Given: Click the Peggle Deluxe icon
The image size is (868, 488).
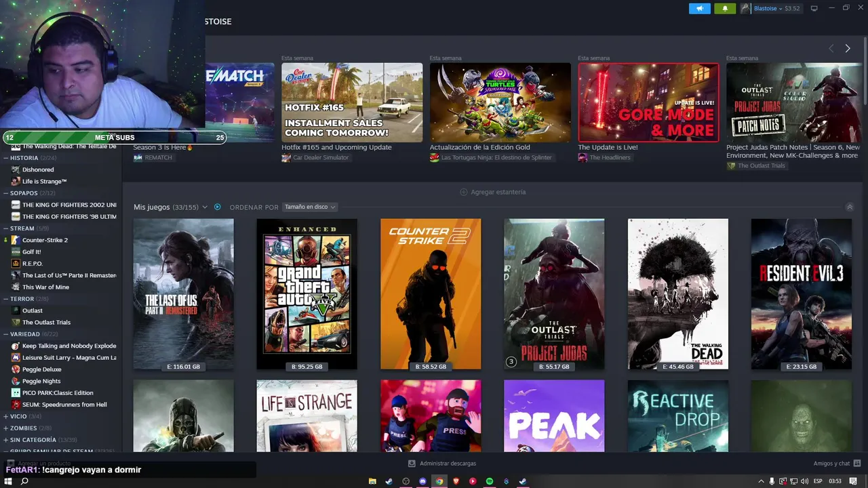Looking at the screenshot, I should point(16,369).
